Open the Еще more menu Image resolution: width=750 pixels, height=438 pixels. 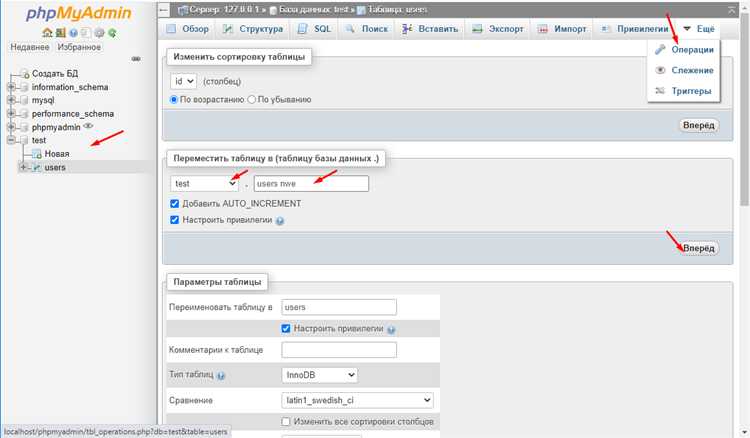[x=699, y=29]
